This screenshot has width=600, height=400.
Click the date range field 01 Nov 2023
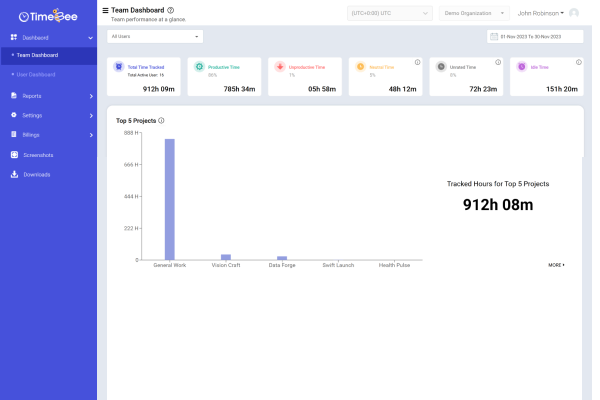point(535,36)
